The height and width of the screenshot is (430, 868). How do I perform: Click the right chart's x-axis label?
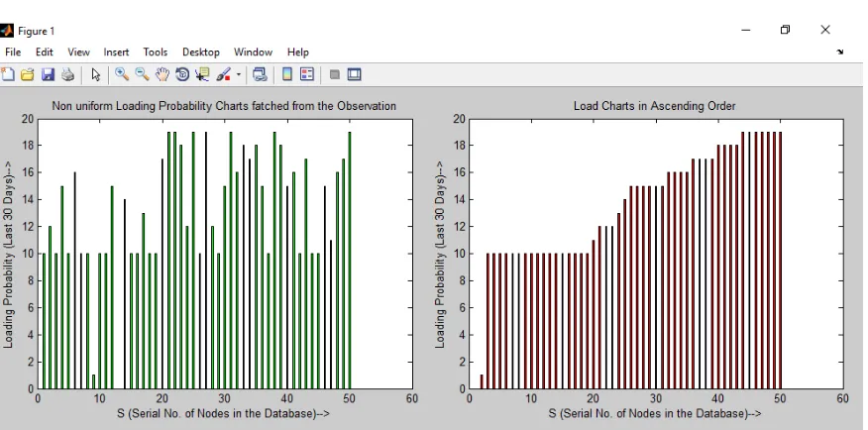pyautogui.click(x=655, y=413)
